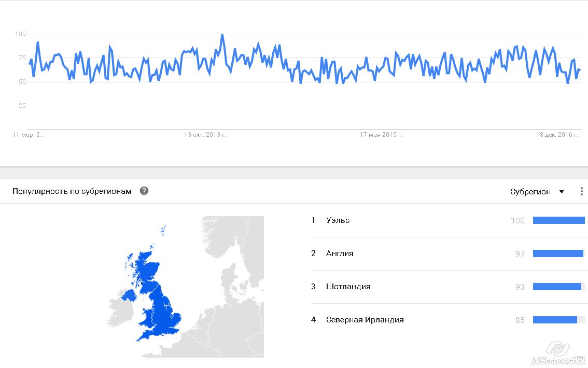Click the help question mark icon
Viewport: 588px width, 368px height.
(x=144, y=191)
